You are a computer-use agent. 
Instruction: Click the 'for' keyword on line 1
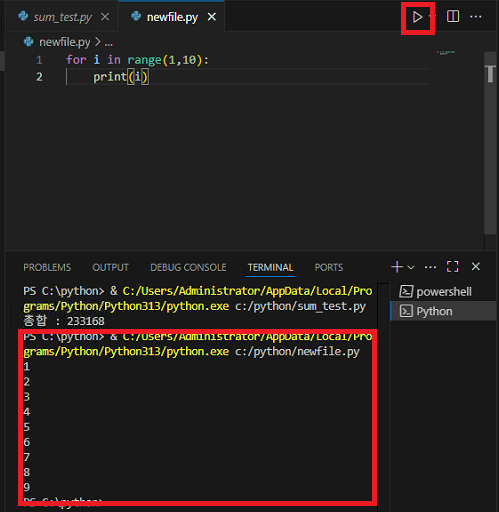[x=76, y=60]
